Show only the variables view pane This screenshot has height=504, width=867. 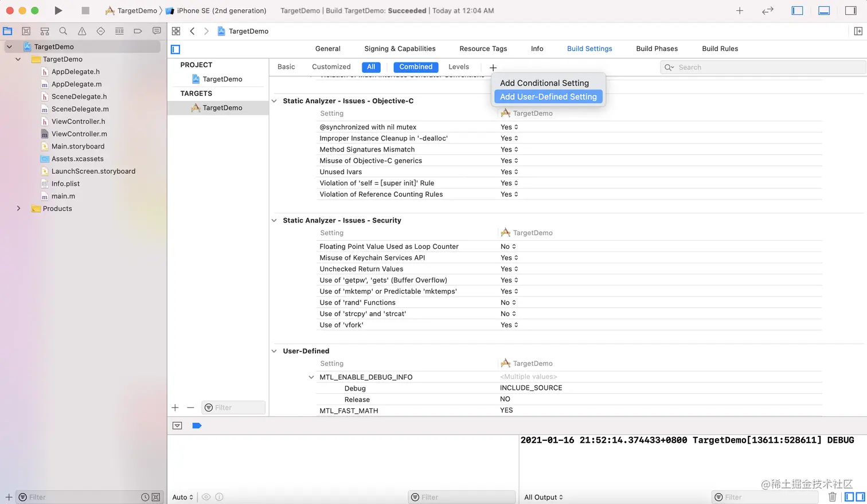(x=849, y=497)
